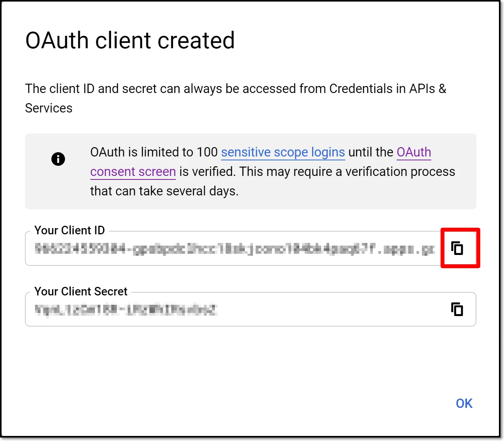This screenshot has height=441, width=504.
Task: Confirm the dialog with OK
Action: [x=464, y=404]
